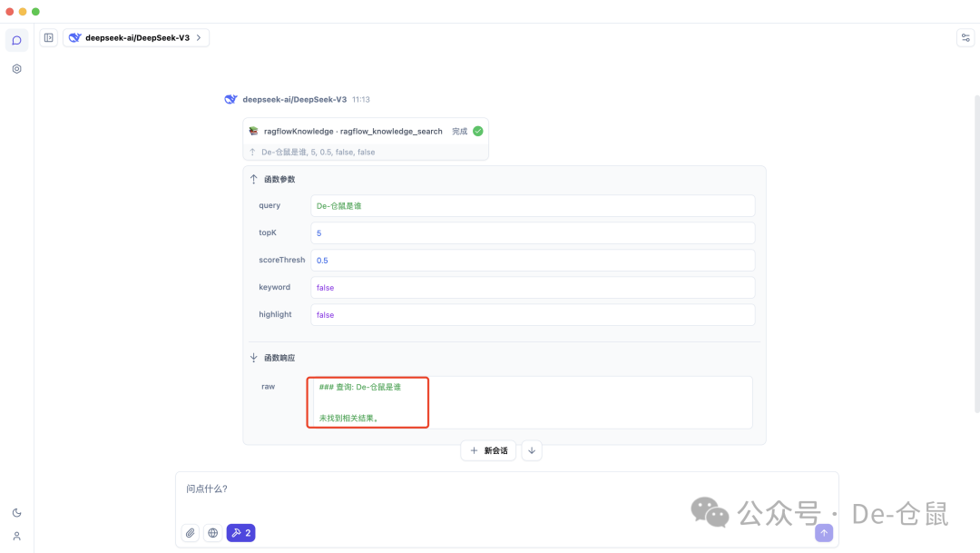Image resolution: width=980 pixels, height=553 pixels.
Task: Expand the dropdown next to 新会话
Action: pos(532,450)
